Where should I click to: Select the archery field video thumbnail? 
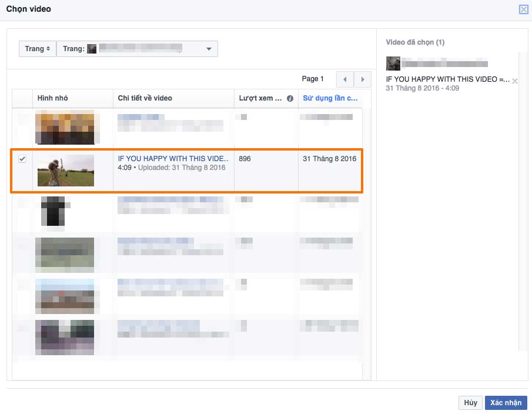[65, 171]
